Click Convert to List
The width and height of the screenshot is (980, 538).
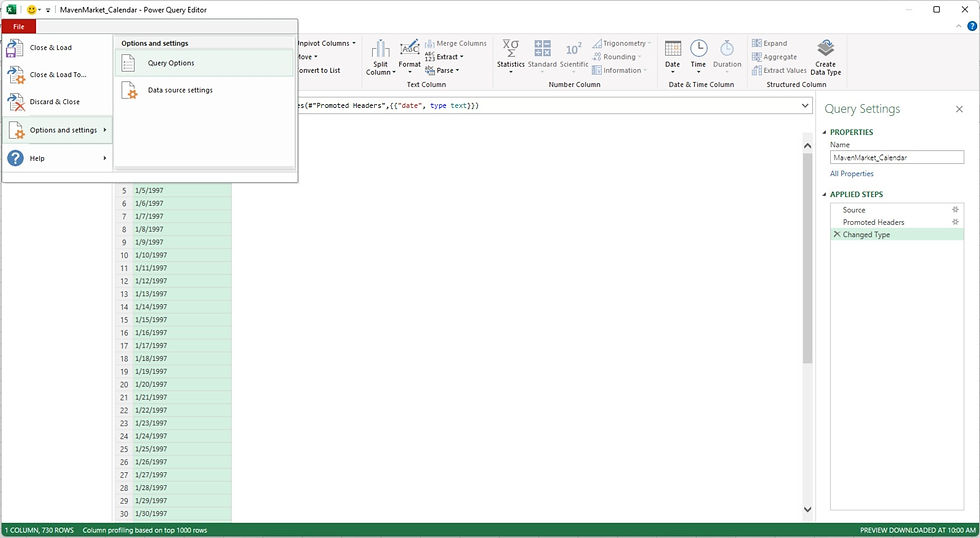[x=319, y=71]
